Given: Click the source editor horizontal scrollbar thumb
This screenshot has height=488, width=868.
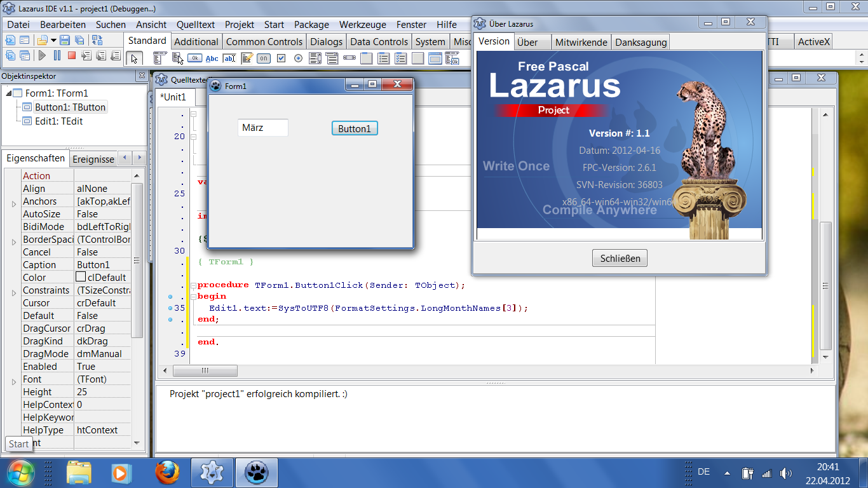Looking at the screenshot, I should [x=205, y=370].
